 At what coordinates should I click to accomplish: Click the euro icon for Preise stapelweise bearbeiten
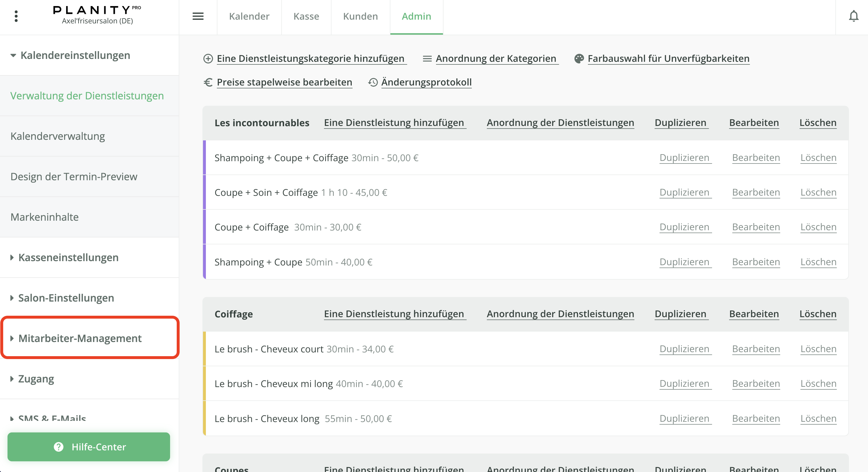(x=208, y=82)
